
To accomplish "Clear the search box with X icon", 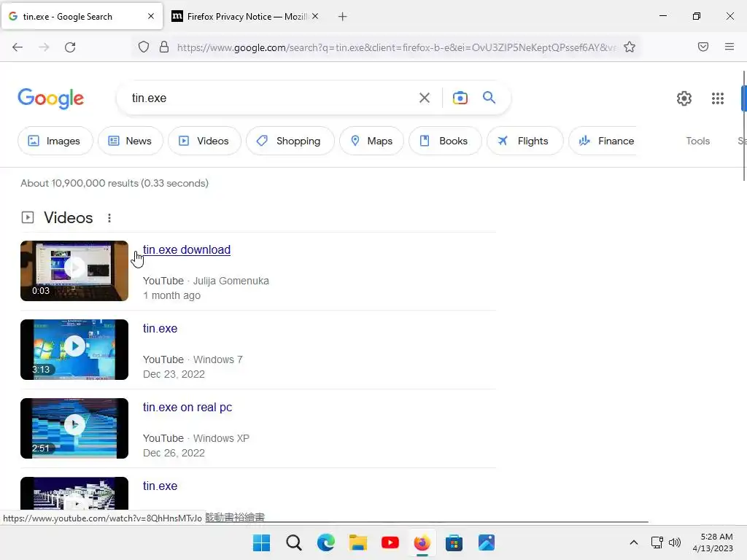I will click(424, 98).
